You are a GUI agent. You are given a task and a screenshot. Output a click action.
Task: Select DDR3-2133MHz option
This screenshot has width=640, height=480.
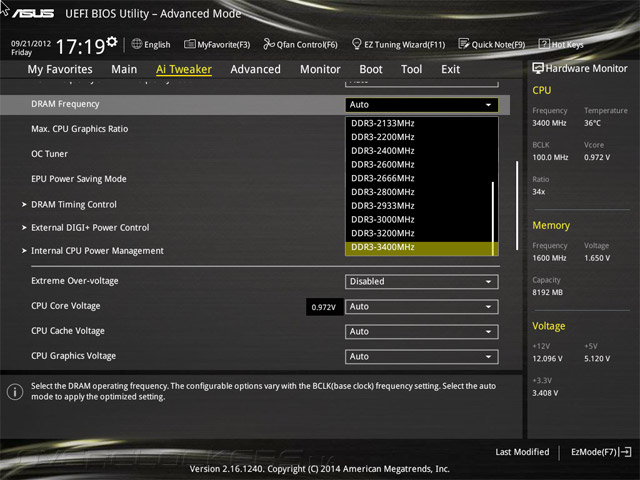coord(420,123)
